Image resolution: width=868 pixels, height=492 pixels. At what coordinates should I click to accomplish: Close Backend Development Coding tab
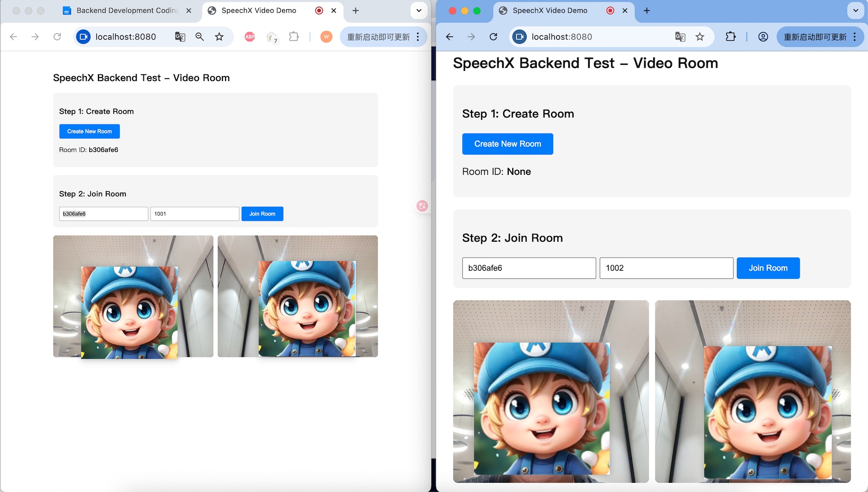tap(189, 11)
